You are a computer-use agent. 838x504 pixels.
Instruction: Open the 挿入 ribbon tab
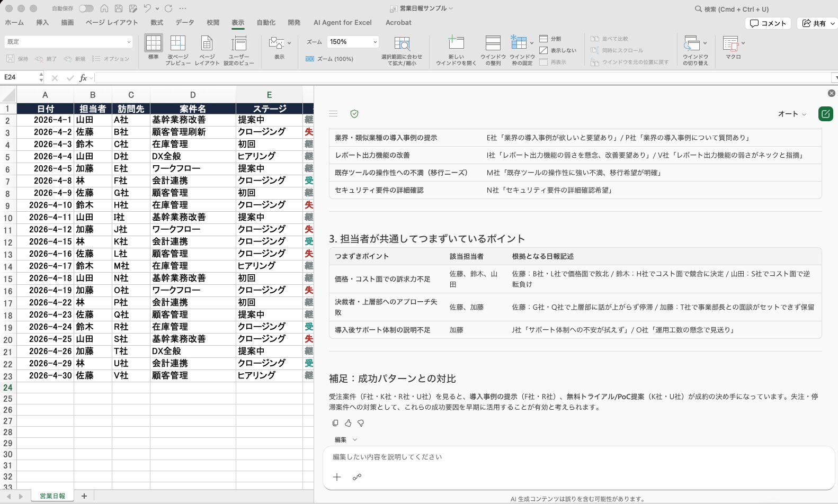click(x=42, y=23)
